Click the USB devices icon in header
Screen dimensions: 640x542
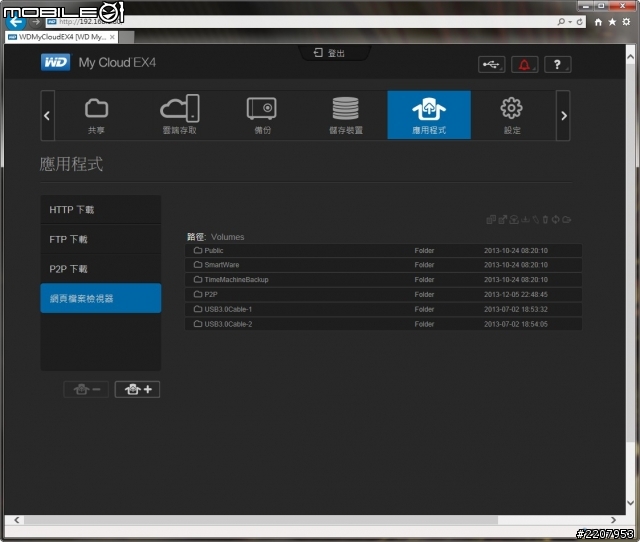tap(491, 64)
